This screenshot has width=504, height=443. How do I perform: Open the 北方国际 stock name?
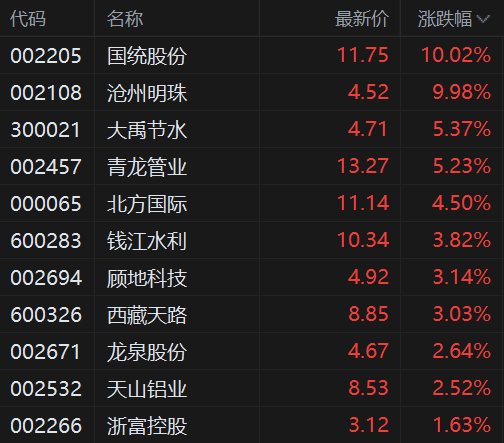(147, 204)
